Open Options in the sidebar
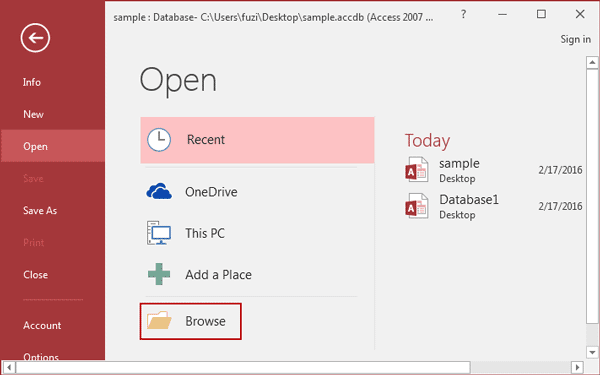 pos(41,357)
